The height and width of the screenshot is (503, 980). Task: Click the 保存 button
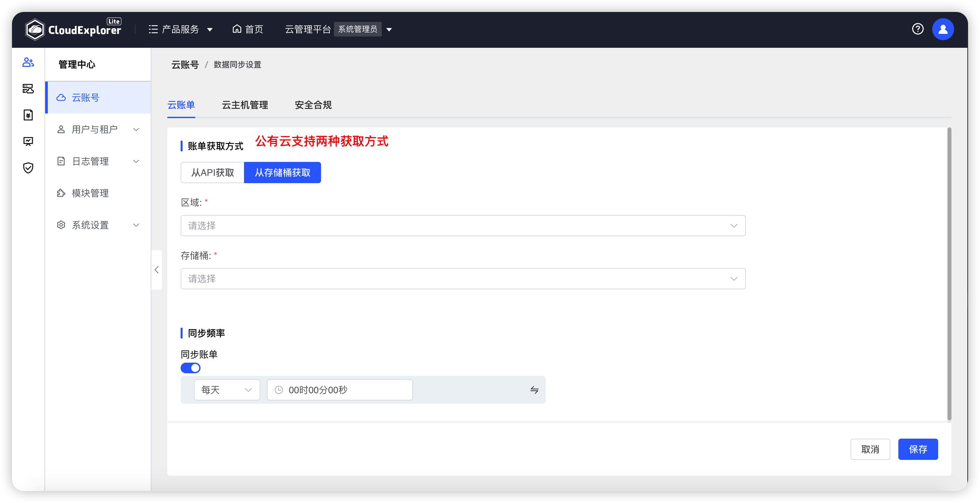click(918, 449)
